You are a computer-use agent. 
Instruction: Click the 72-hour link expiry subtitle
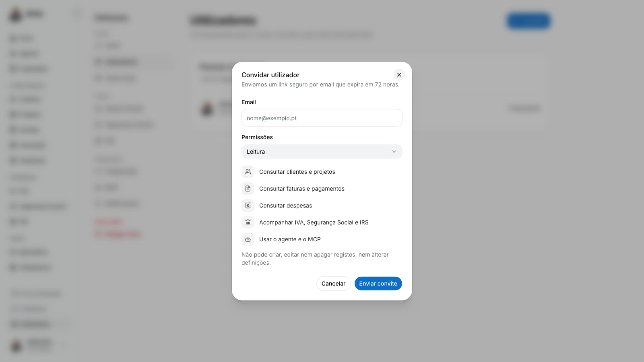[x=320, y=84]
